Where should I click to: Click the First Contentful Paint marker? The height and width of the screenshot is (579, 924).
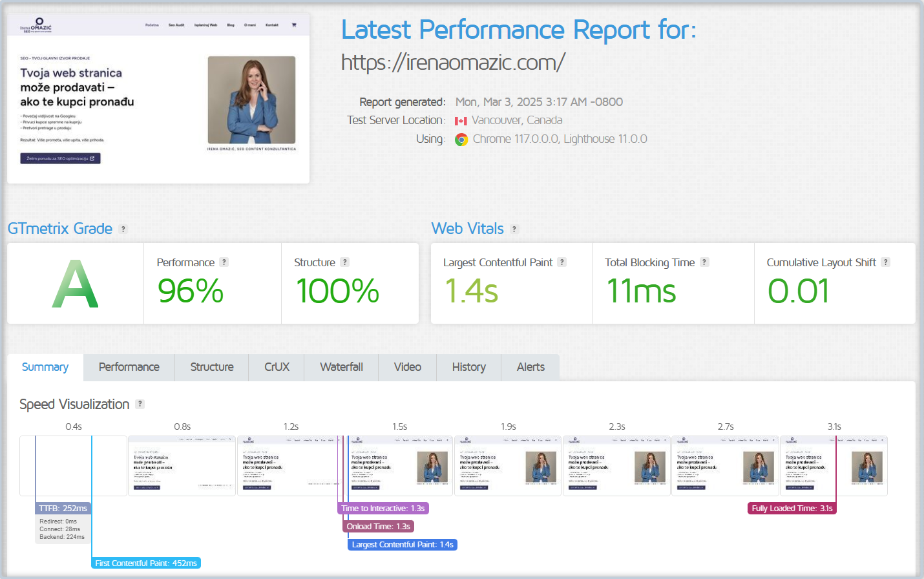pos(146,563)
